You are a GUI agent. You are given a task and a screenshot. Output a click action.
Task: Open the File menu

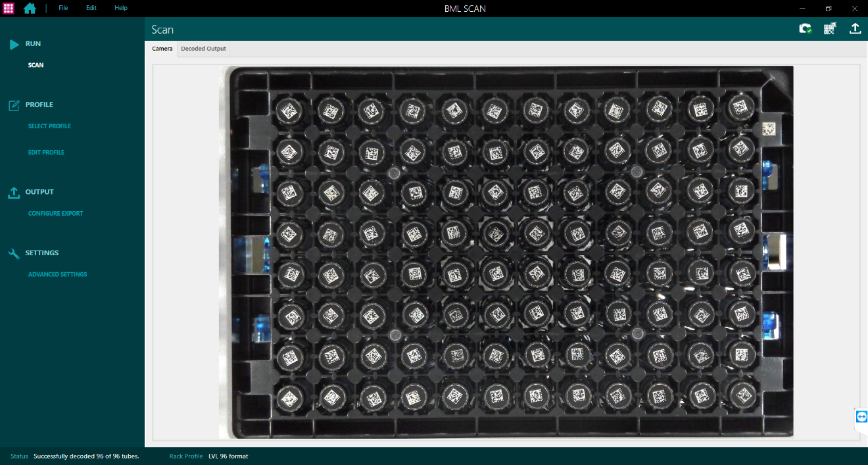point(63,8)
